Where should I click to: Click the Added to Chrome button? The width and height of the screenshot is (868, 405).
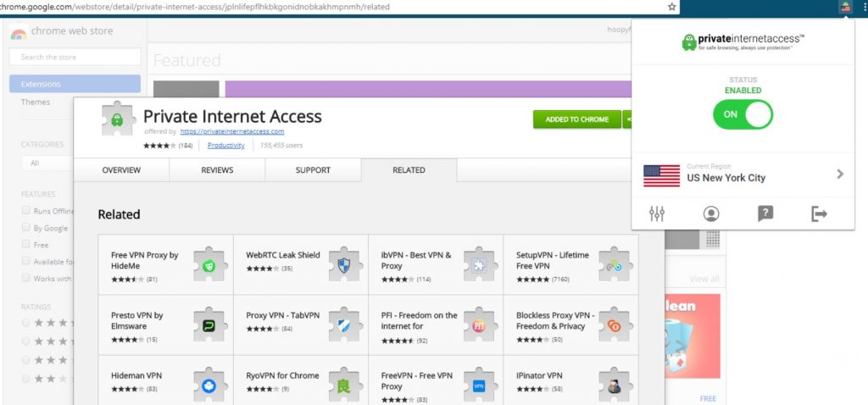576,119
